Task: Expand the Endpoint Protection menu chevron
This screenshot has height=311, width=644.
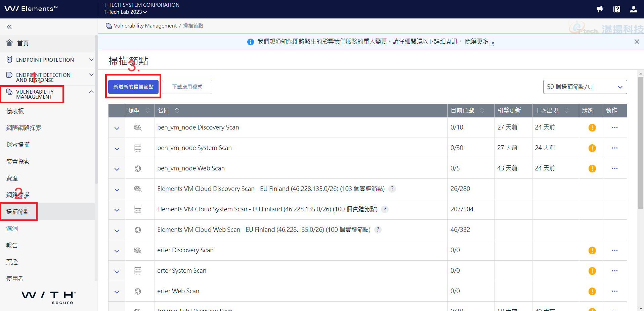Action: coord(91,59)
